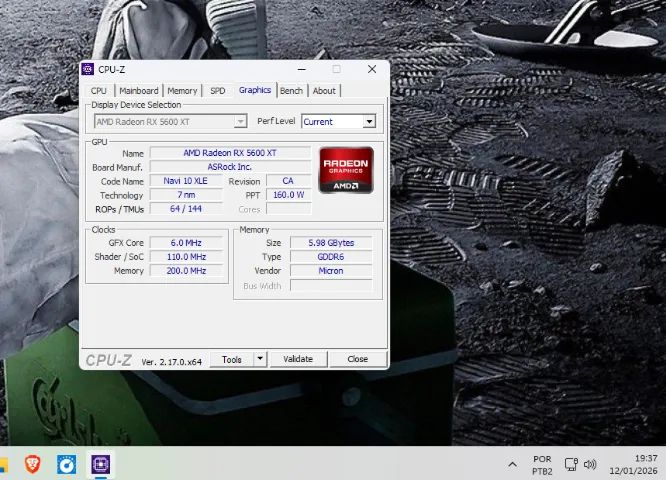This screenshot has height=480, width=666.
Task: Open the SPD tab
Action: [217, 91]
